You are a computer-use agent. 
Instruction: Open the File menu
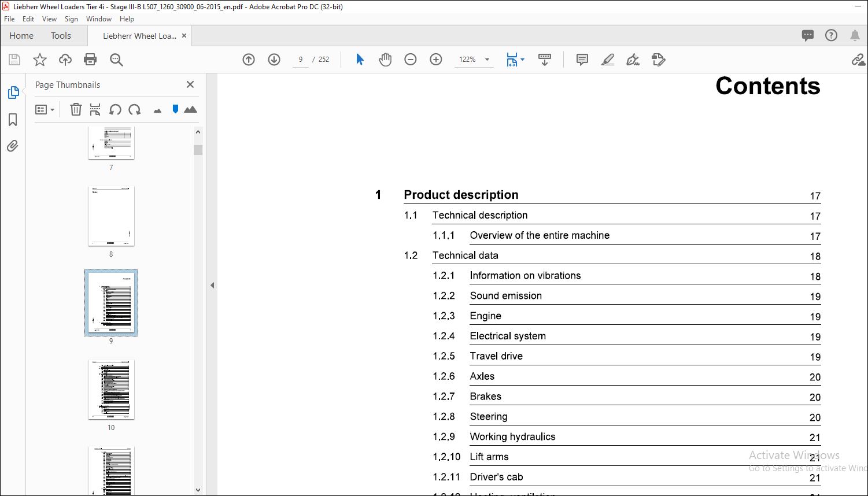coord(9,19)
